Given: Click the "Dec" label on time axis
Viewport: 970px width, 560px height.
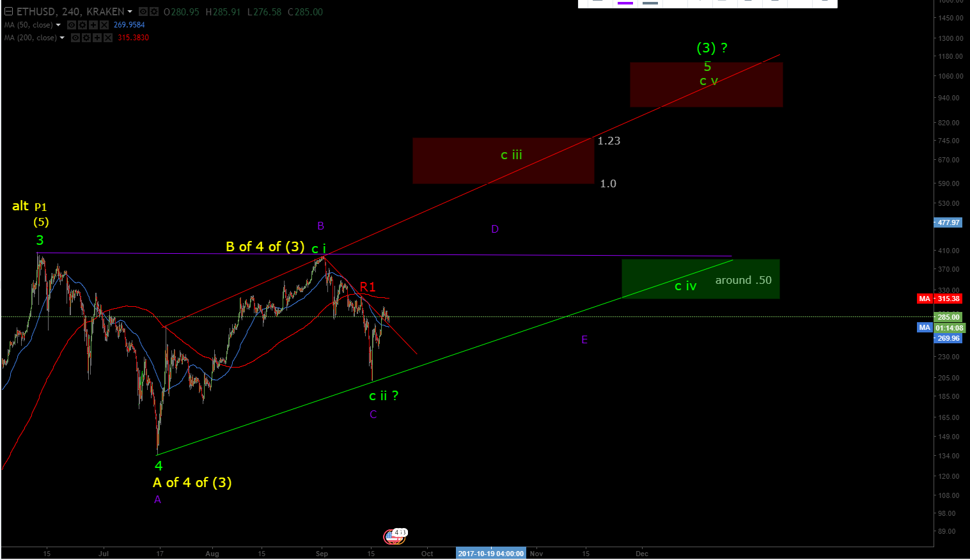Looking at the screenshot, I should [x=642, y=554].
